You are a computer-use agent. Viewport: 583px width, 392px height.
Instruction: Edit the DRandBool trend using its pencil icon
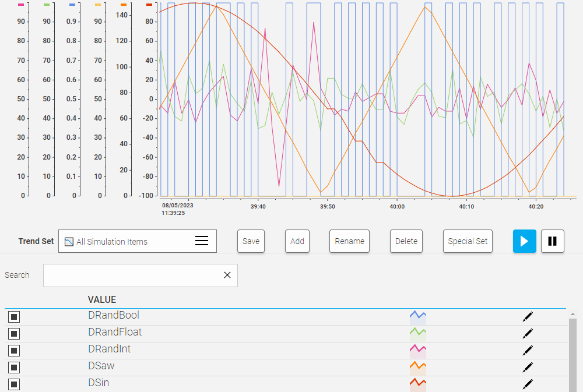(528, 316)
